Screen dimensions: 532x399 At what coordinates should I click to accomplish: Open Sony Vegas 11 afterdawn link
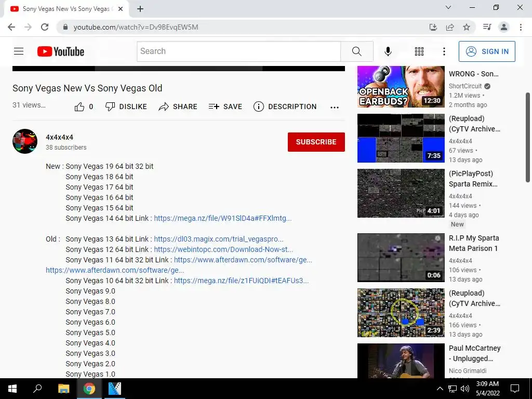243,260
